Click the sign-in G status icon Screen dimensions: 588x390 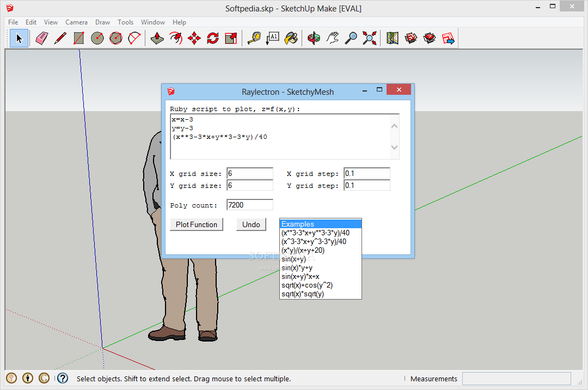coord(44,378)
